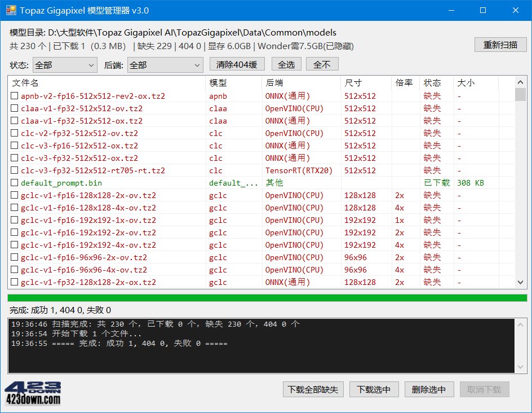Click log line 19:36:46 扫描完成

click(x=156, y=324)
